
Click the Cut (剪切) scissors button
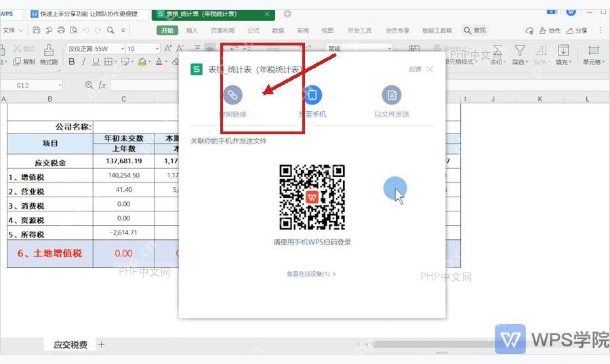[x=24, y=49]
